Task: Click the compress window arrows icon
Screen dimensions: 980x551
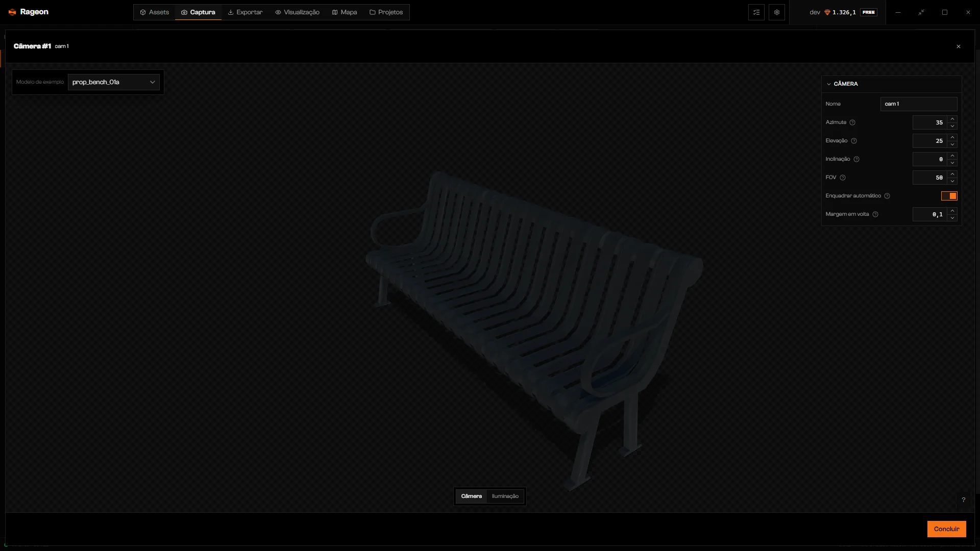Action: pos(921,12)
